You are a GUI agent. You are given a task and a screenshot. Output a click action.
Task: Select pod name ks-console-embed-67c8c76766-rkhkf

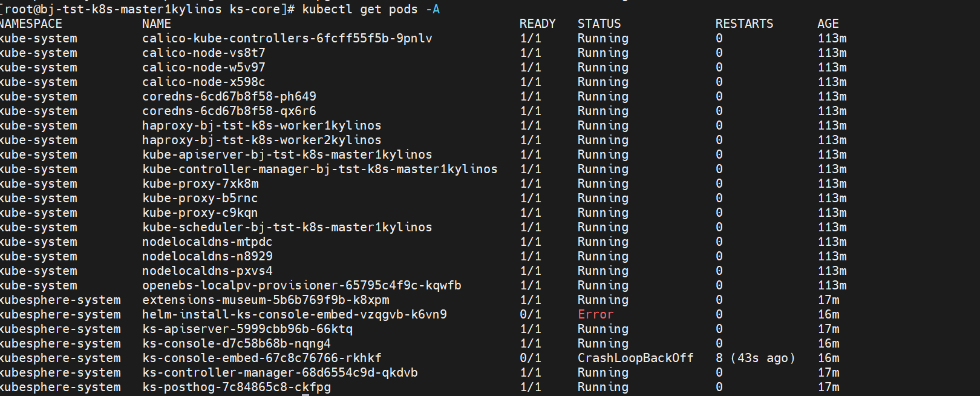point(261,358)
